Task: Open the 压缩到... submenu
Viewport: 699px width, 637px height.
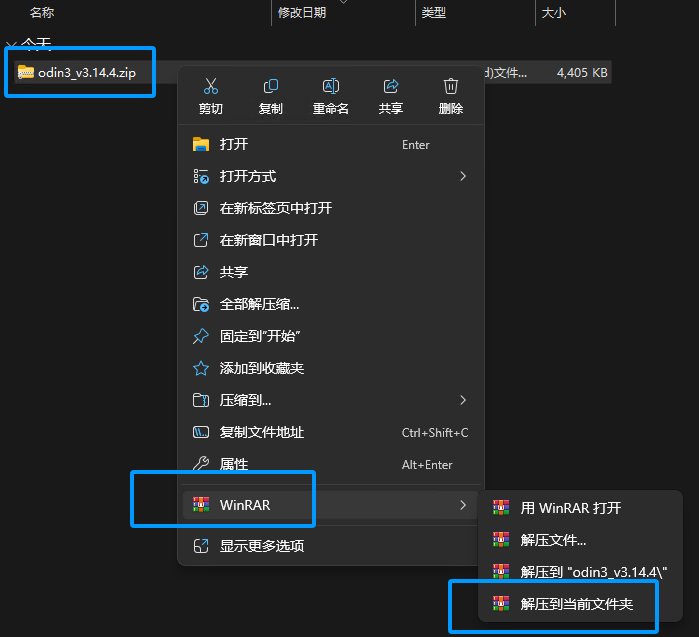Action: coord(331,400)
